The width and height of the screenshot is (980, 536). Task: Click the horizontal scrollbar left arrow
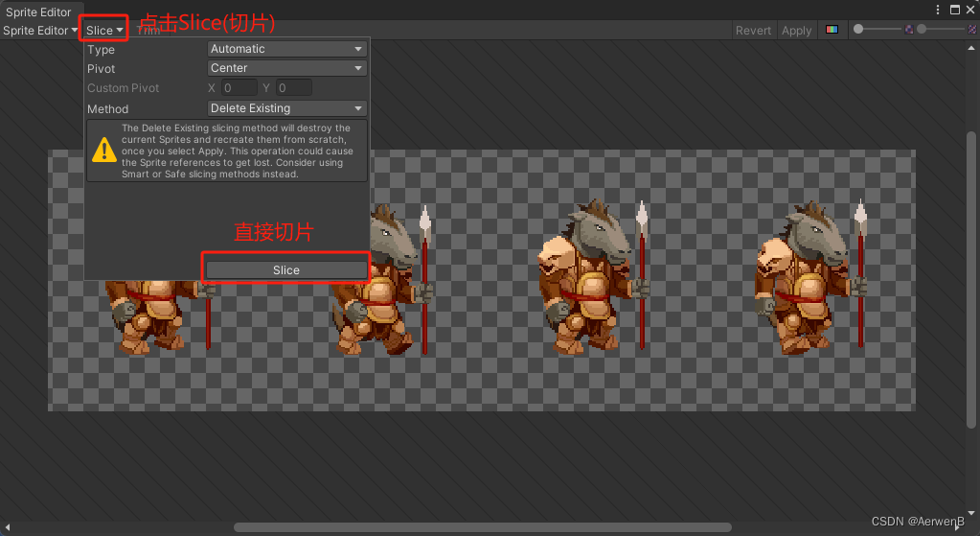click(x=7, y=527)
